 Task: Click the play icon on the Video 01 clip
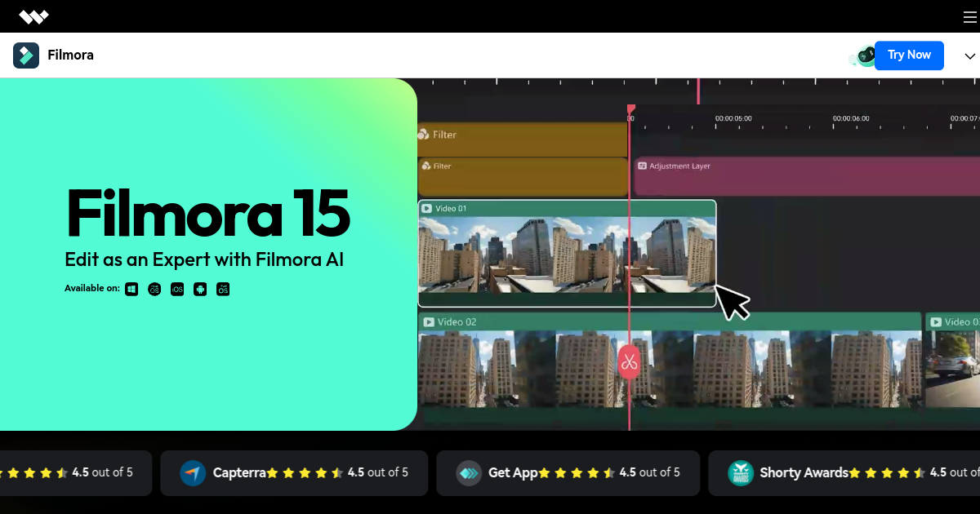[x=426, y=208]
